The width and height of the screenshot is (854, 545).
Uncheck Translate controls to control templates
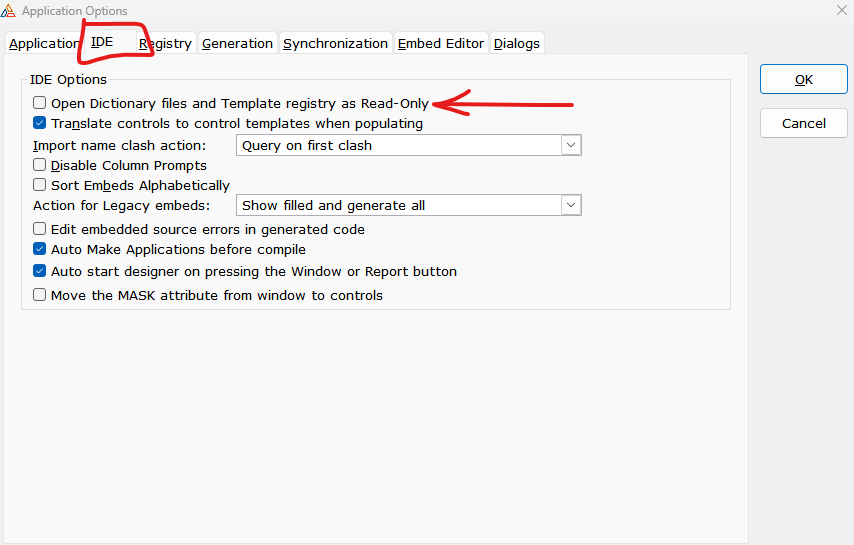click(40, 124)
